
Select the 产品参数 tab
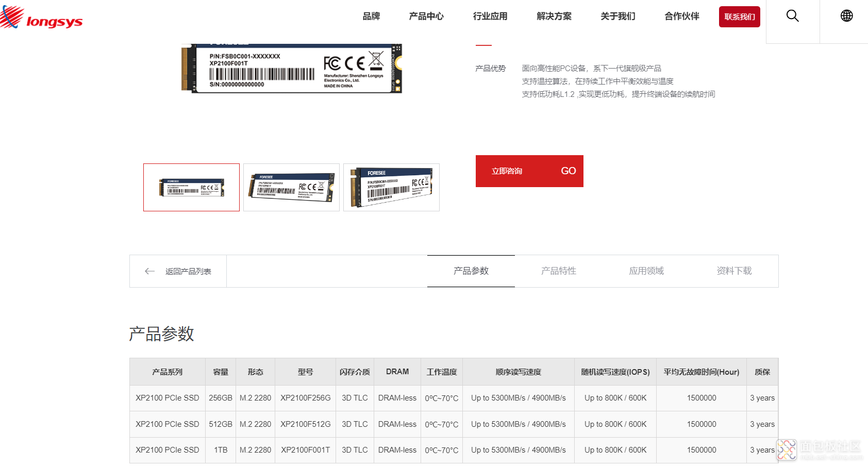[471, 271]
